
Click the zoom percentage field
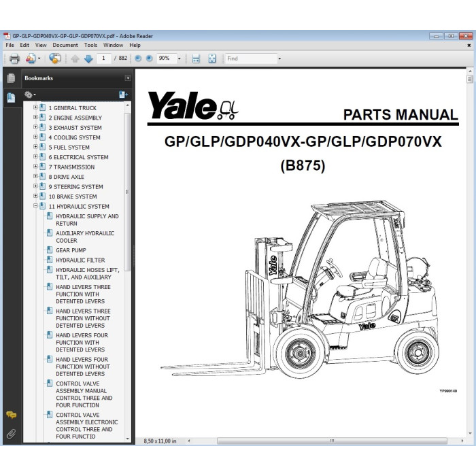(167, 58)
